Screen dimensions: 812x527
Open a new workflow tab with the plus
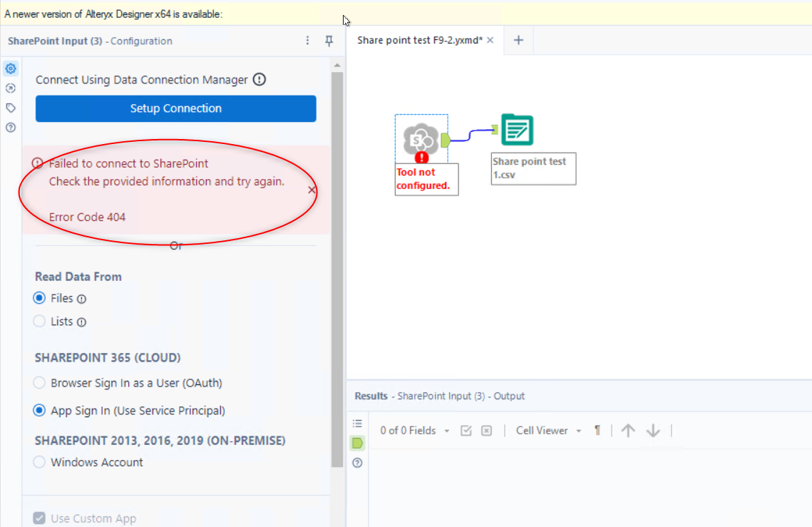pos(518,40)
